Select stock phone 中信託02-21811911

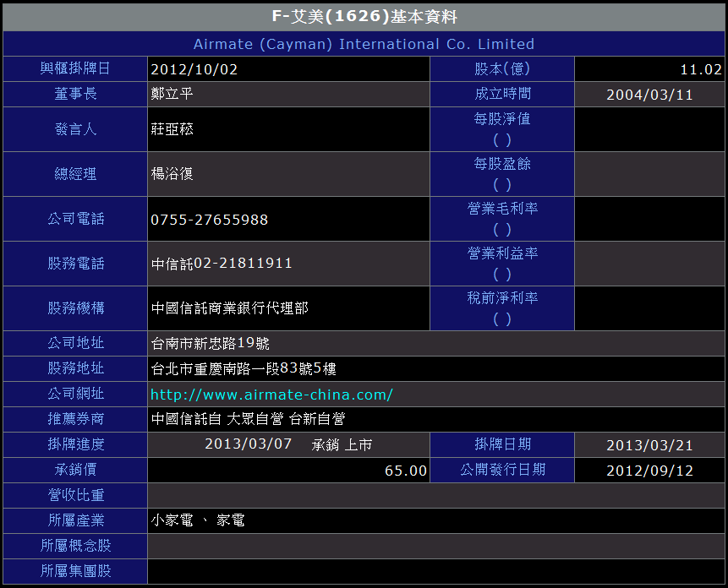[x=222, y=264]
